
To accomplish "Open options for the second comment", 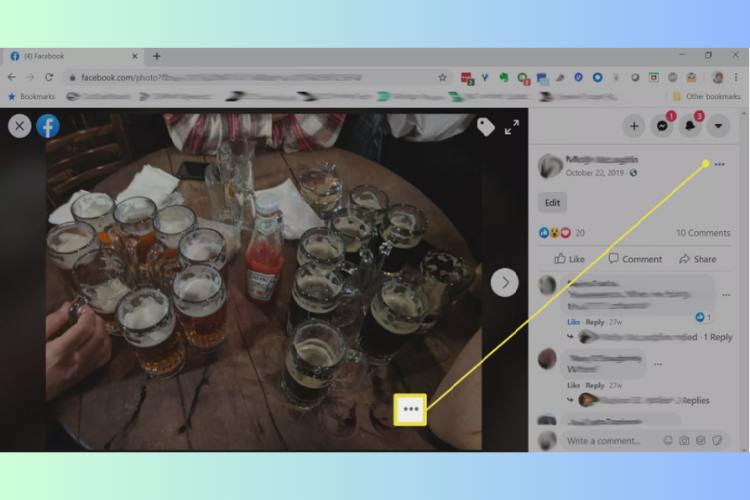I will pyautogui.click(x=658, y=364).
